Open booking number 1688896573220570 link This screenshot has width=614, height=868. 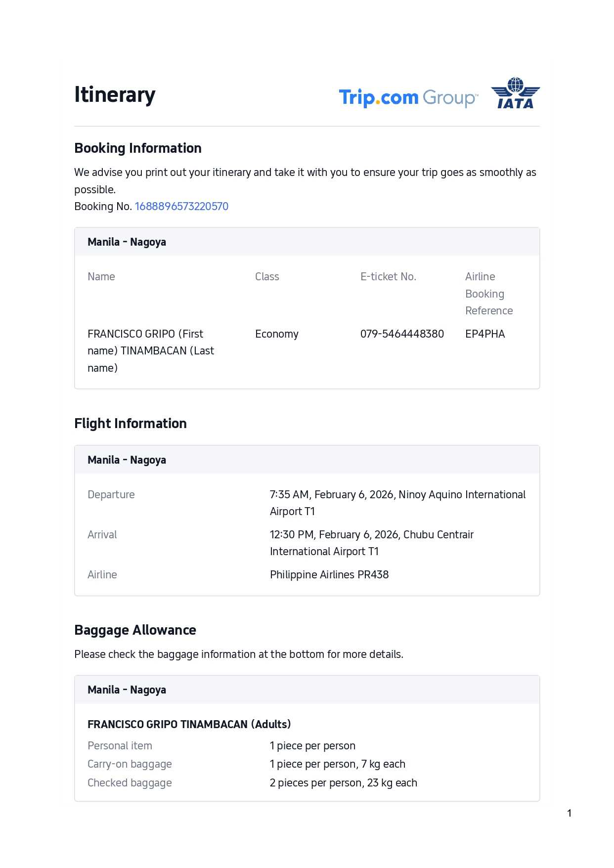point(181,207)
